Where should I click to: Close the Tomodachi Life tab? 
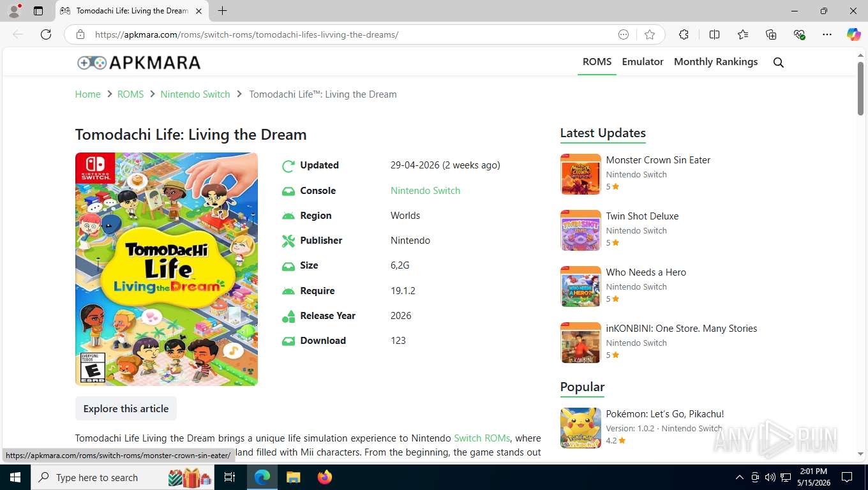[198, 11]
